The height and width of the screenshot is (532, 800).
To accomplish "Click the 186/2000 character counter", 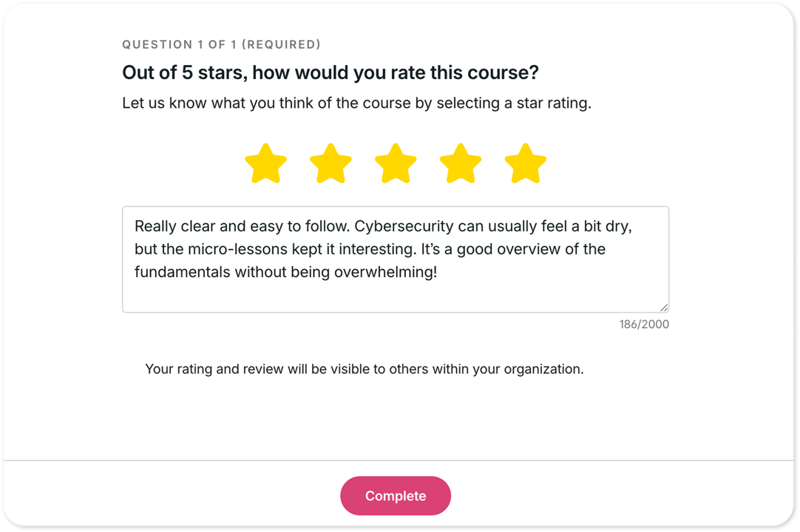I will [643, 324].
